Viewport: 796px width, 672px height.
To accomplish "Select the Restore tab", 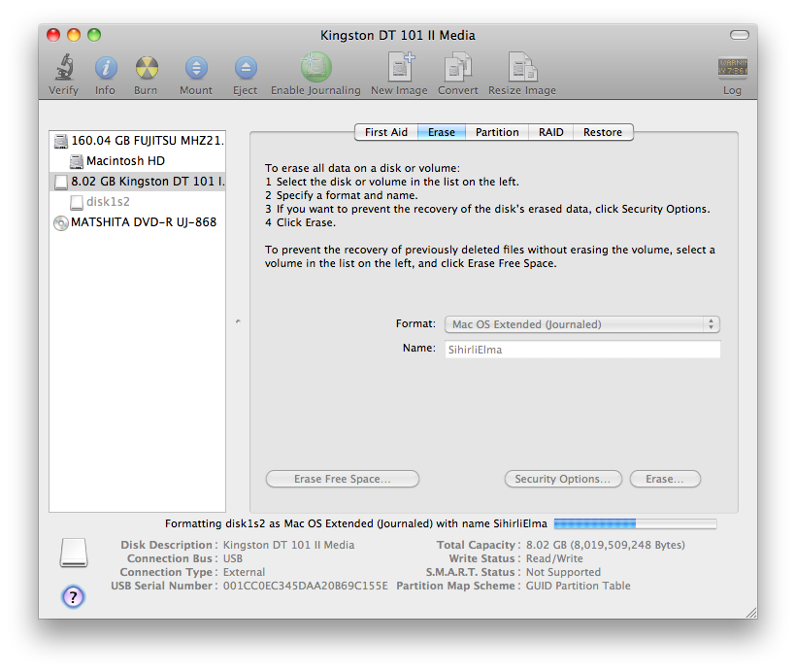I will point(603,132).
